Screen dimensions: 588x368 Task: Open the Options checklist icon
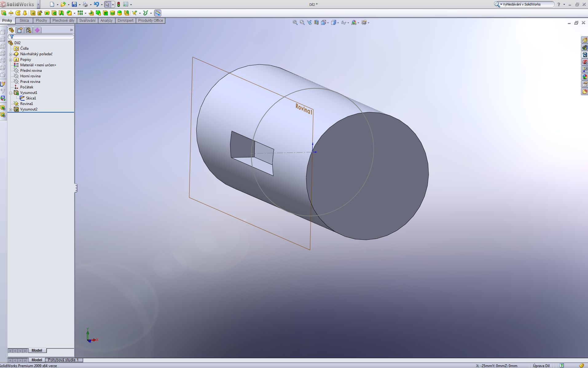[x=126, y=4]
